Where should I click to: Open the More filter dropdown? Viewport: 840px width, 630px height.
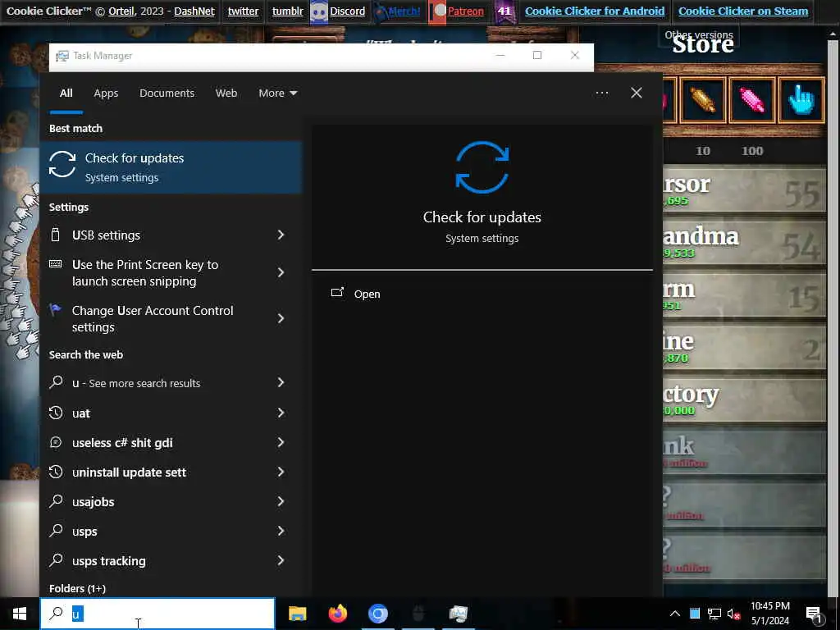pyautogui.click(x=277, y=94)
